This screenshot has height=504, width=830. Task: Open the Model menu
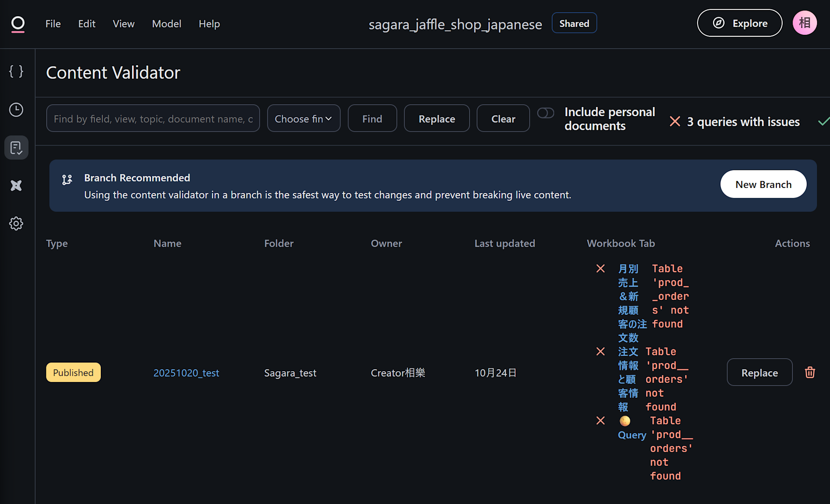[166, 24]
